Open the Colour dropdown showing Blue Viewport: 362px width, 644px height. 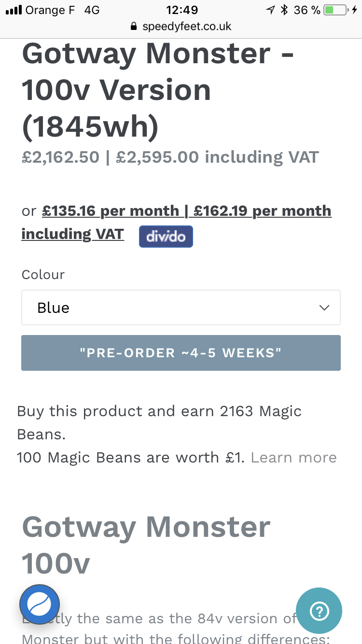click(181, 308)
